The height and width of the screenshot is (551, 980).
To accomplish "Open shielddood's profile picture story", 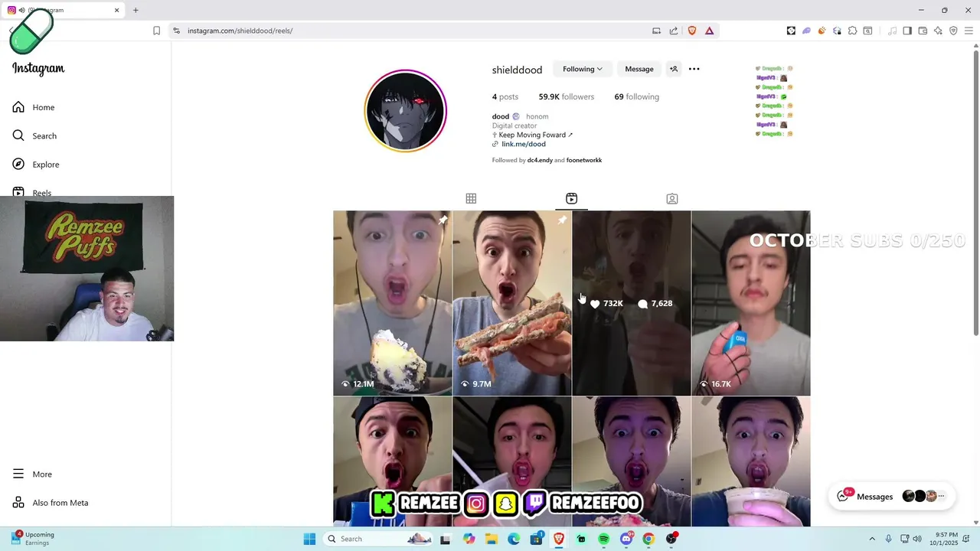I will pos(405,111).
